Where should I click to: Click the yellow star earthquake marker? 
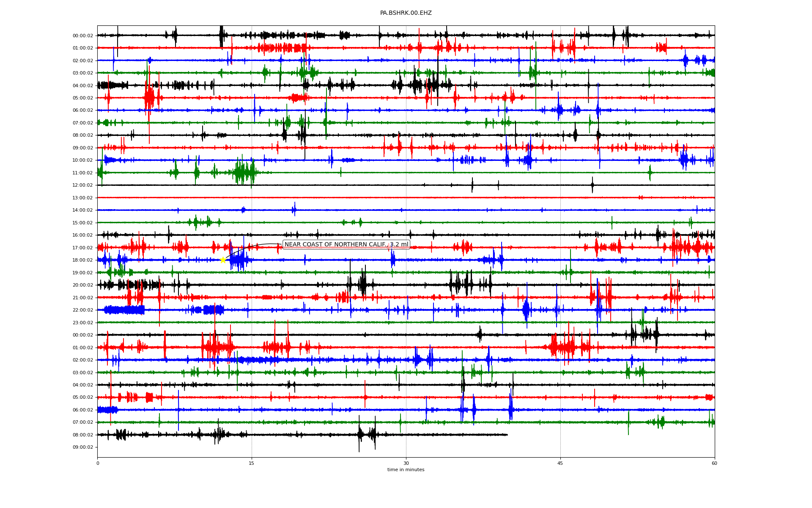(223, 260)
